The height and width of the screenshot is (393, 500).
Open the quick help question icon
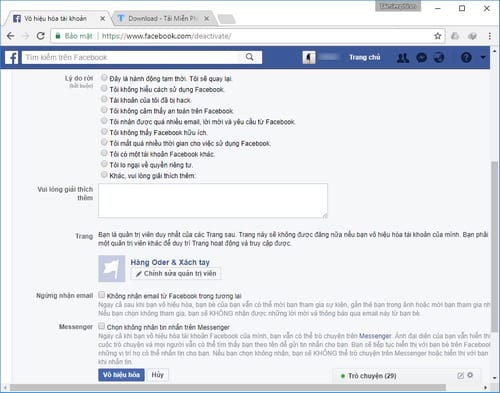click(466, 57)
